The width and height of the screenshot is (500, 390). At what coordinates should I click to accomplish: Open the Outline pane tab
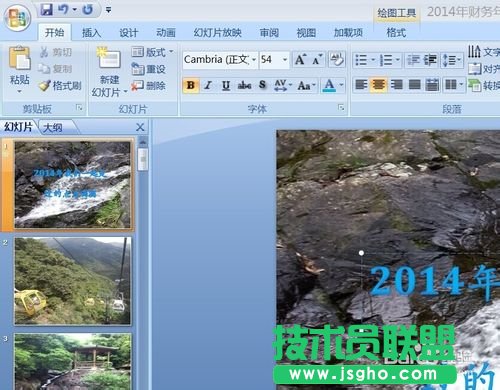tap(53, 127)
